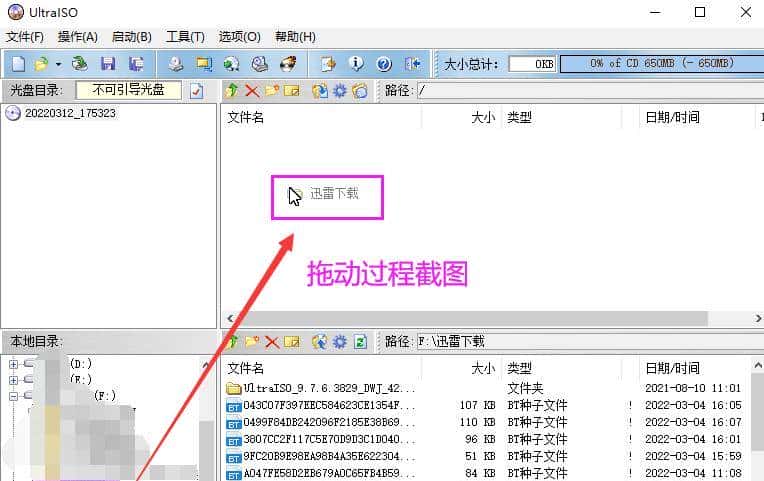
Task: Open the 帮助(H) menu
Action: click(295, 37)
